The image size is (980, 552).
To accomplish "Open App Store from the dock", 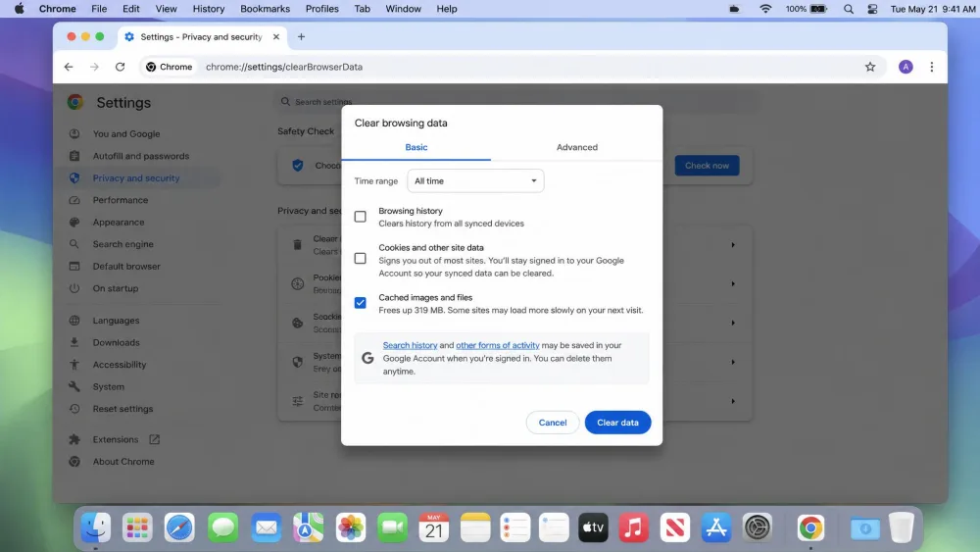I will pyautogui.click(x=716, y=527).
